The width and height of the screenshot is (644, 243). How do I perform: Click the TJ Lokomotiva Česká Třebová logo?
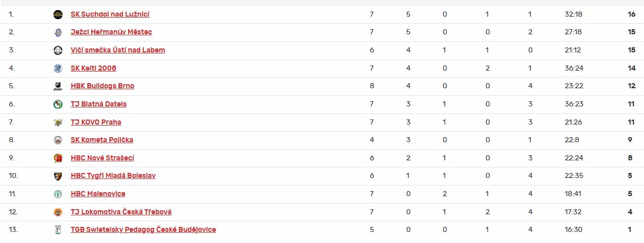(58, 212)
